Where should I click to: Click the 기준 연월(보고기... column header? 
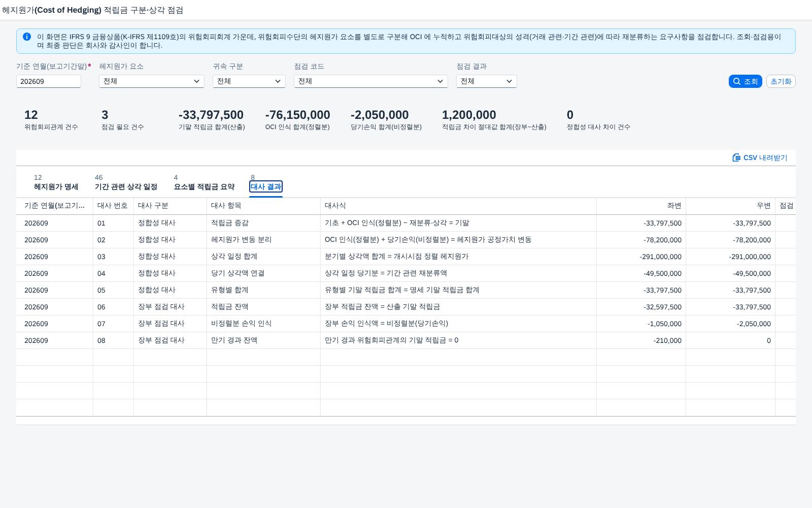pos(54,206)
